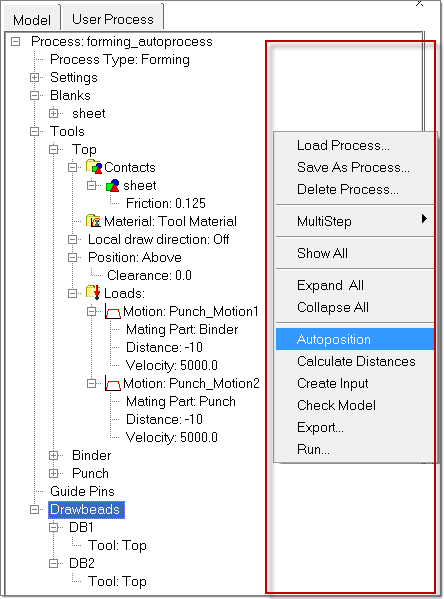The width and height of the screenshot is (444, 599).
Task: Click the Tool Material folder icon
Action: (x=94, y=221)
